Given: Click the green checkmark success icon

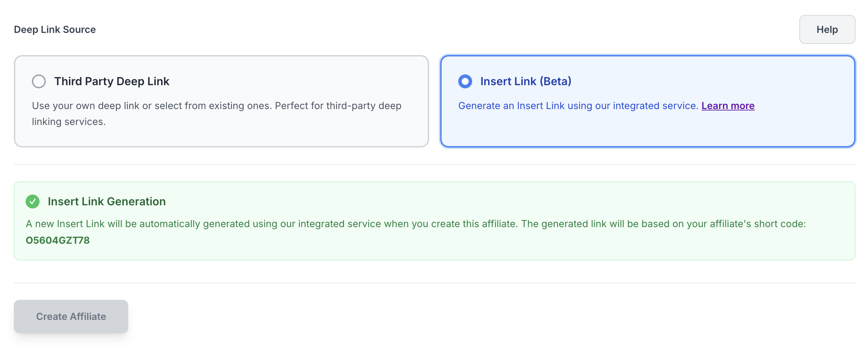Looking at the screenshot, I should click(x=33, y=202).
